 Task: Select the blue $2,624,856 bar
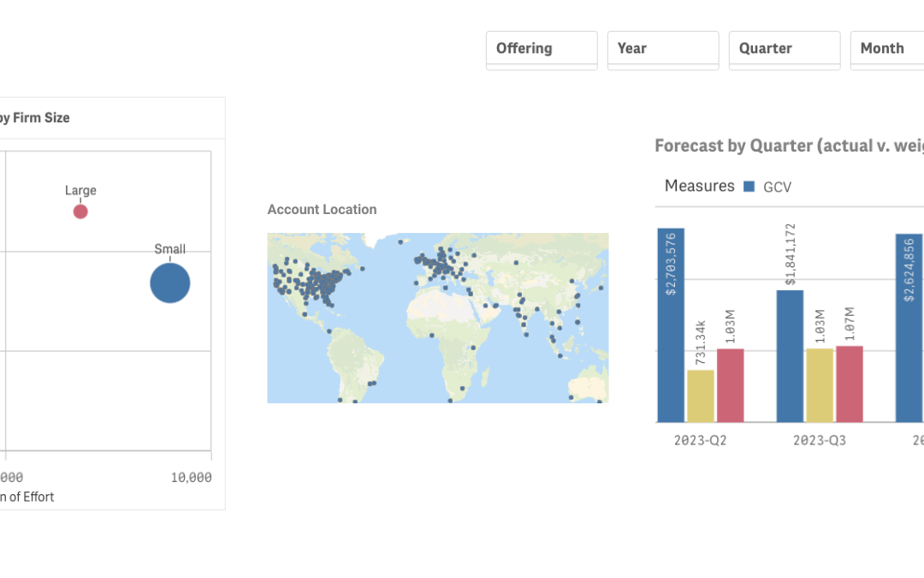(x=909, y=328)
